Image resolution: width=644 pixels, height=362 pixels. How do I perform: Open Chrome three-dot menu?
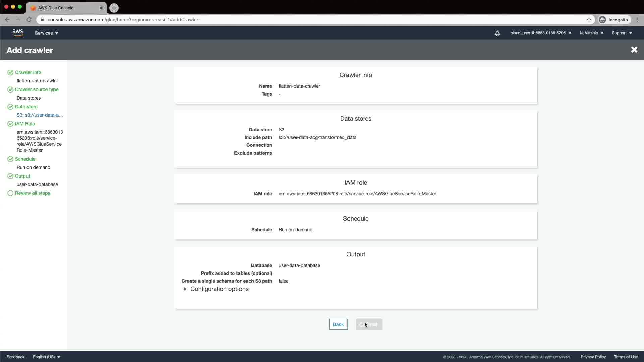pyautogui.click(x=637, y=20)
